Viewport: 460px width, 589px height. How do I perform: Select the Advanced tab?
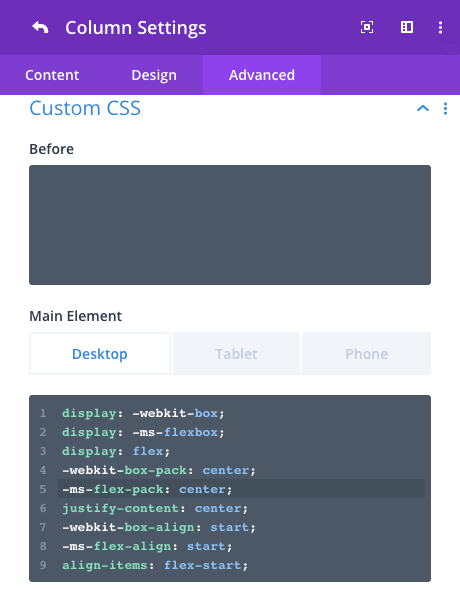click(x=262, y=75)
